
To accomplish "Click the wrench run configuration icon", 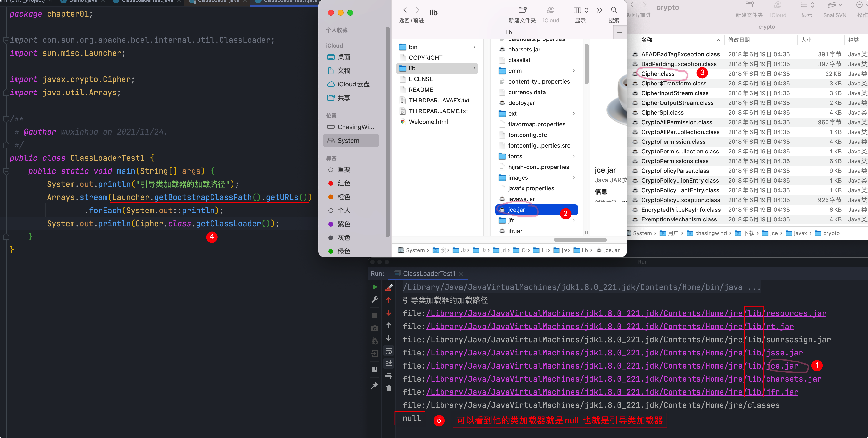I will pyautogui.click(x=375, y=299).
